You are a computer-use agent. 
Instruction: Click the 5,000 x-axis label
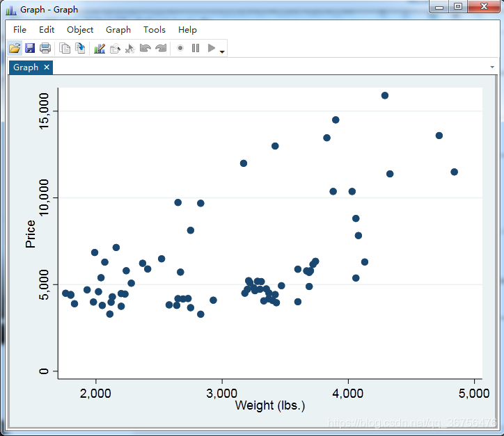coord(474,394)
